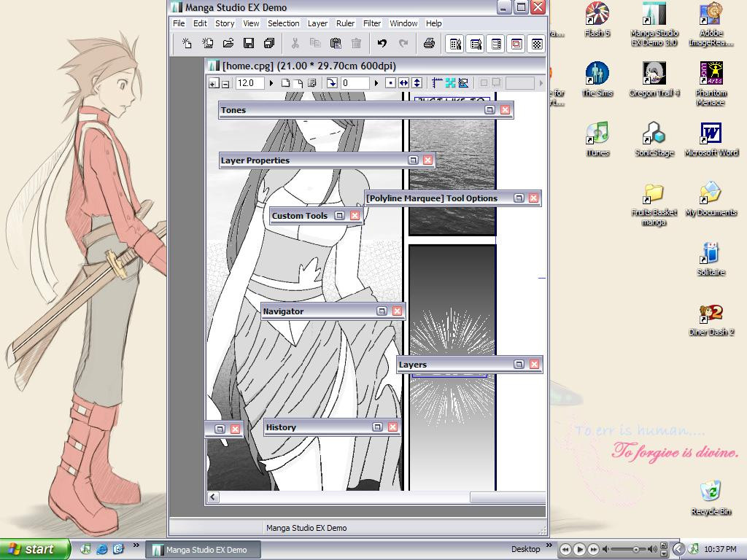Click next track on taskbar media player
The width and height of the screenshot is (747, 560).
pos(594,550)
